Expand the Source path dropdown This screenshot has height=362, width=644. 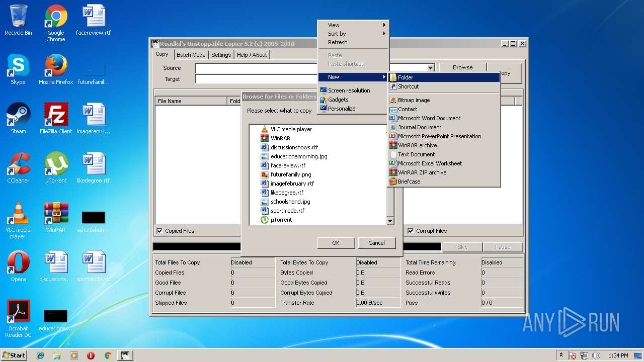pos(430,68)
